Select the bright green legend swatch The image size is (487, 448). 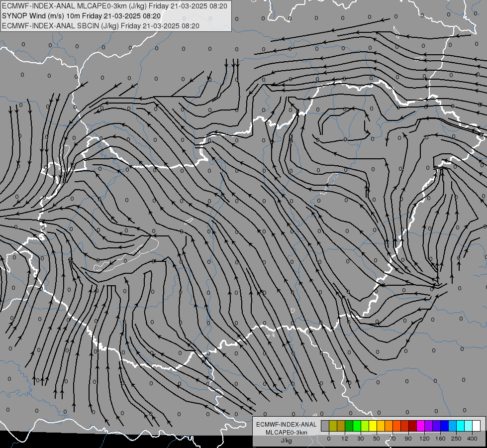click(357, 426)
